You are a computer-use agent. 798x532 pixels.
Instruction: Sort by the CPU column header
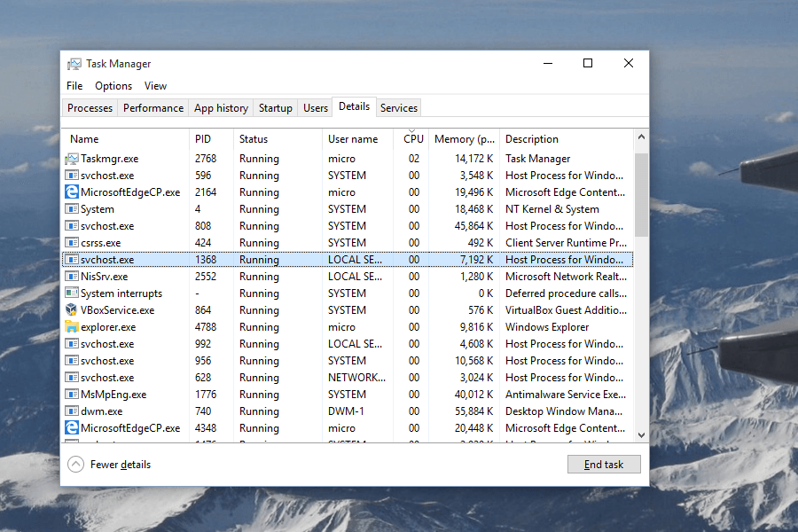click(411, 139)
